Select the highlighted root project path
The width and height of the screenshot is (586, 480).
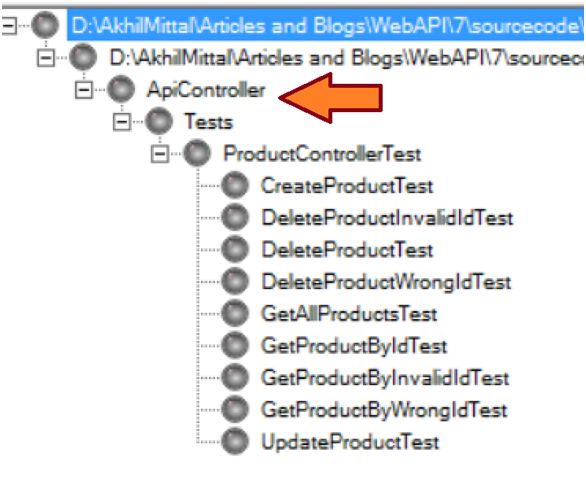(x=326, y=25)
